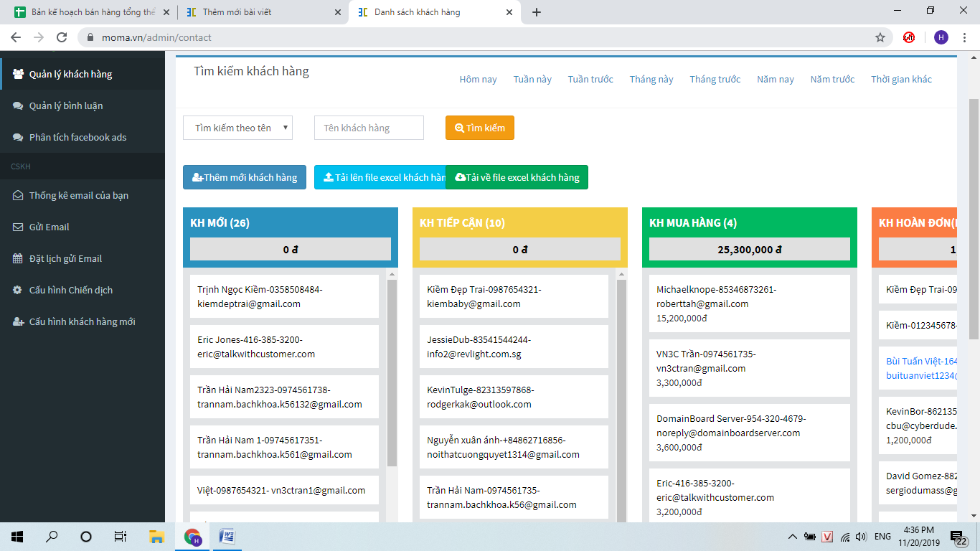Image resolution: width=980 pixels, height=551 pixels.
Task: Open Phân tích facebook ads menu item
Action: [x=77, y=137]
